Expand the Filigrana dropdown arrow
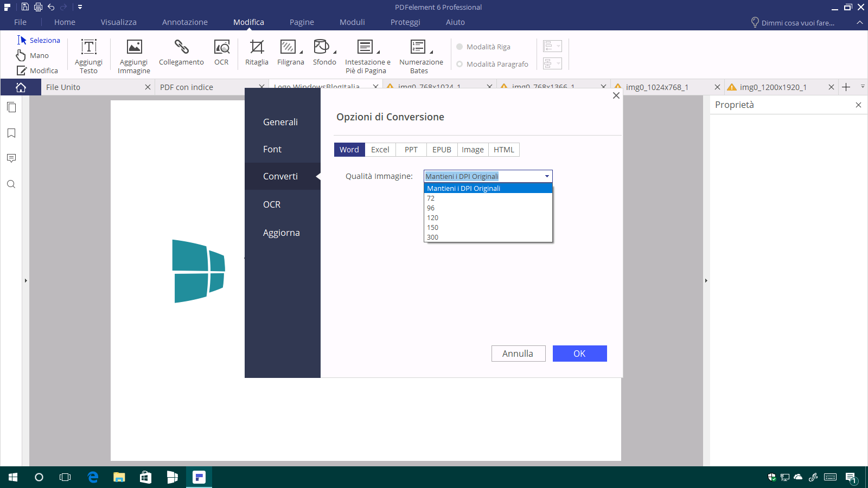The width and height of the screenshot is (868, 488). pyautogui.click(x=301, y=52)
